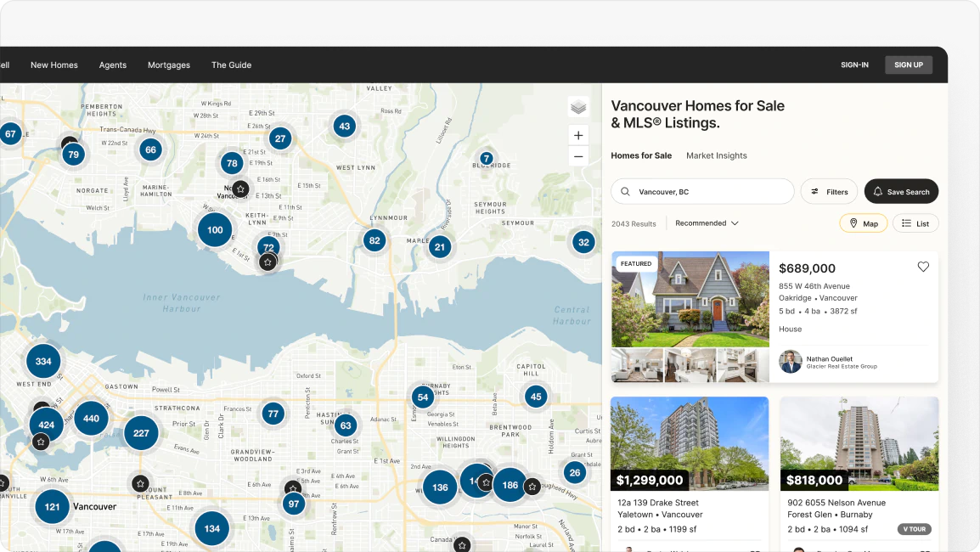
Task: Select the map cluster marker labeled 227
Action: coord(141,432)
